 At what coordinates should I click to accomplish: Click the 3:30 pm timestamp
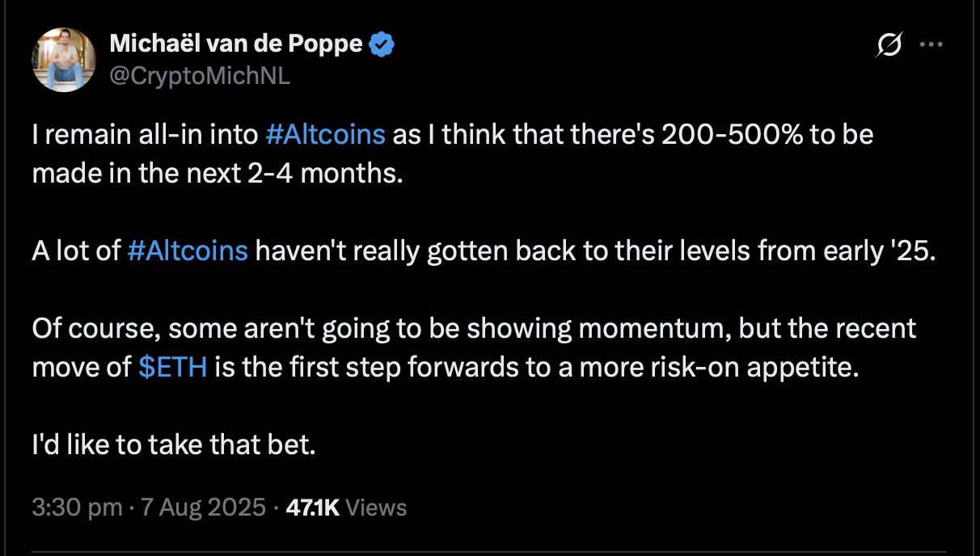77,508
